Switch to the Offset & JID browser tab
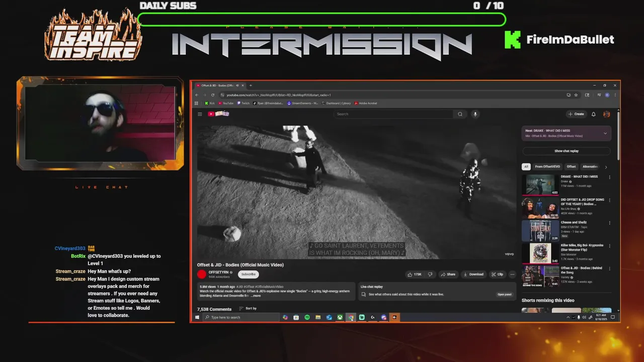The image size is (644, 362). coord(219,85)
